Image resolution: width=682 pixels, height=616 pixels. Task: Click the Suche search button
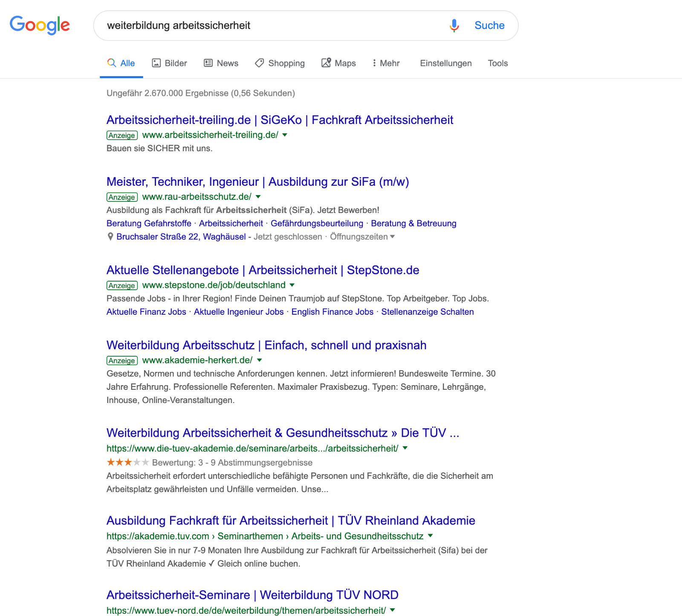click(x=489, y=26)
